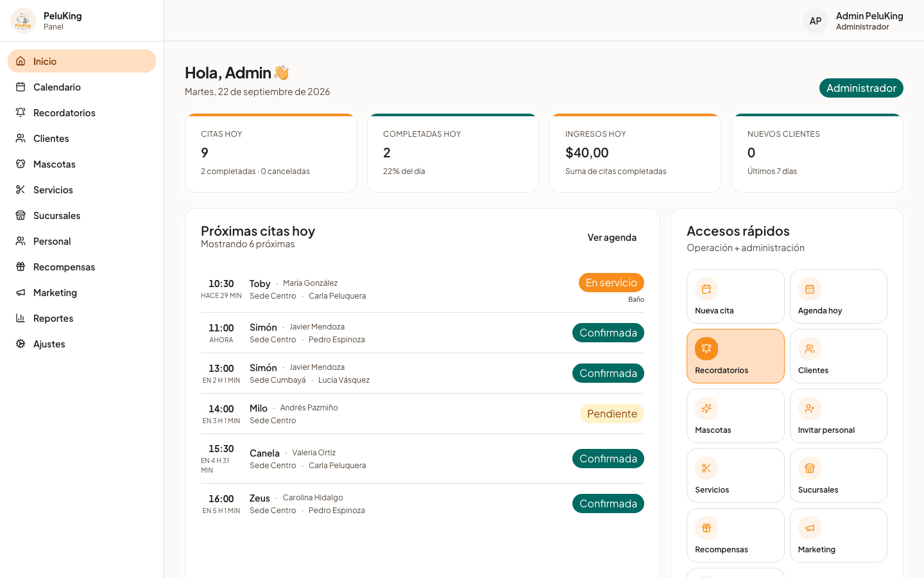The width and height of the screenshot is (924, 578).
Task: Click the Ver agenda link
Action: (x=612, y=238)
